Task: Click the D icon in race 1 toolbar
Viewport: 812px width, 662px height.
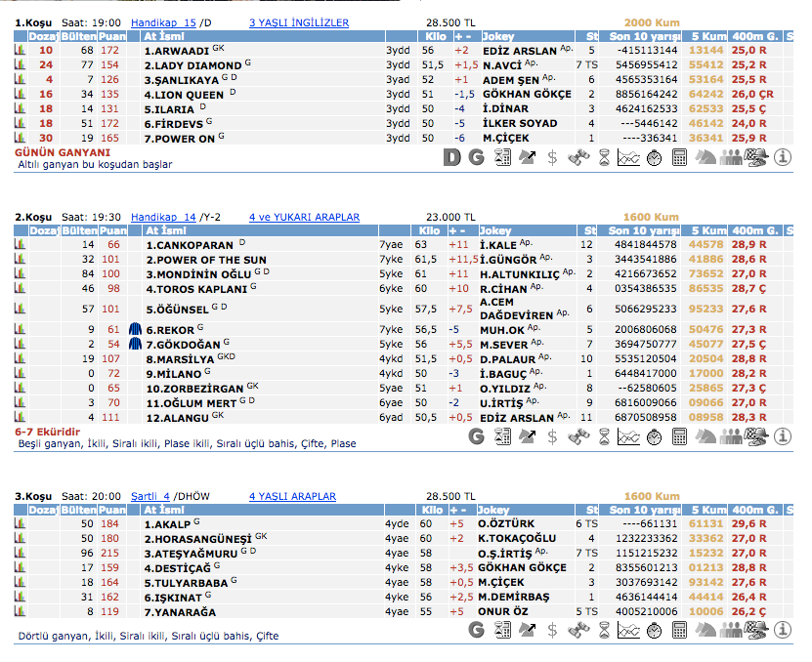Action: (451, 157)
